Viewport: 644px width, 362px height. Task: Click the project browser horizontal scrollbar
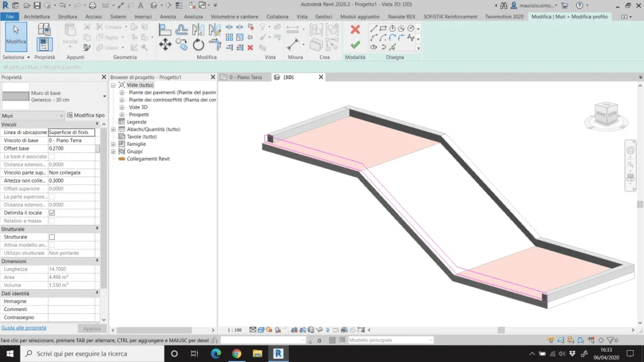point(154,330)
